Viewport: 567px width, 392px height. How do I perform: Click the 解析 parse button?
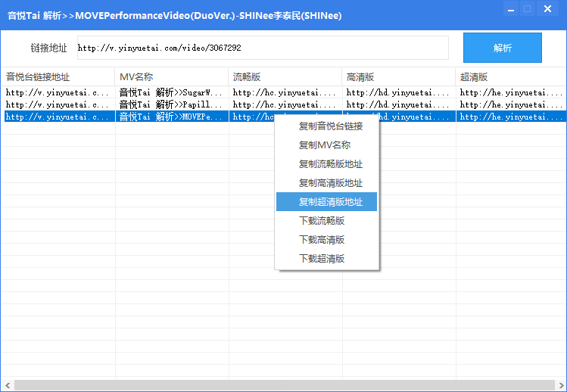502,48
